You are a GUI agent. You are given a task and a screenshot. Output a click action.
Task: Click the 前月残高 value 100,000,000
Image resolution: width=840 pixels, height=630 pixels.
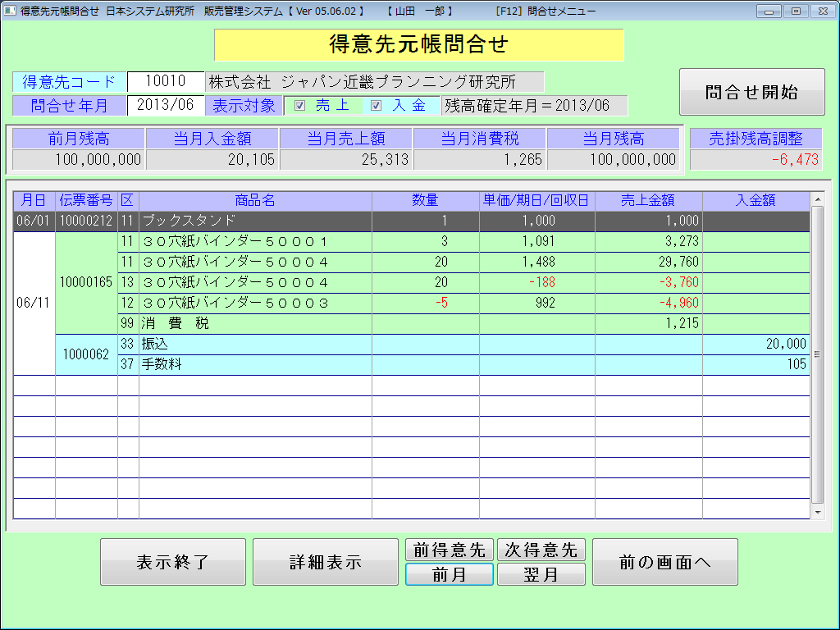click(x=79, y=160)
